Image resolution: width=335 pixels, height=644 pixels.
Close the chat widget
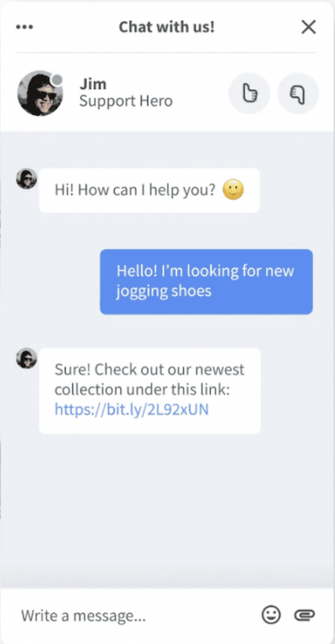[x=309, y=27]
